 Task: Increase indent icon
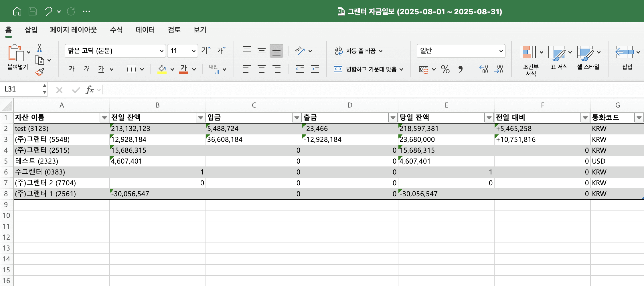tap(315, 69)
